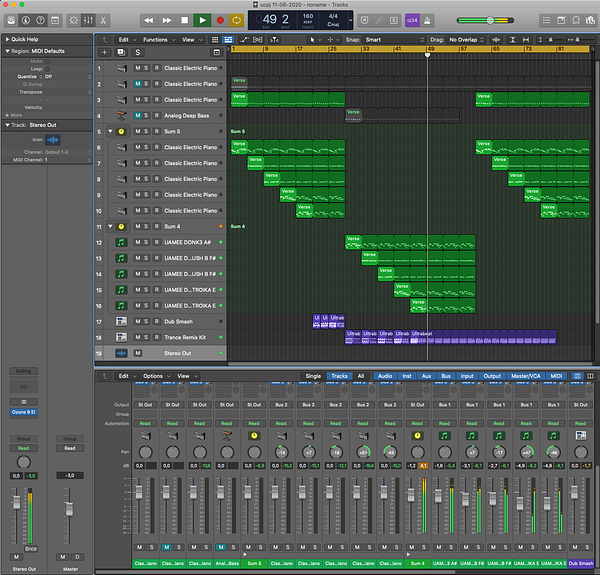Image resolution: width=600 pixels, height=575 pixels.
Task: Show Aux channels with mixer Aux button
Action: tap(426, 376)
